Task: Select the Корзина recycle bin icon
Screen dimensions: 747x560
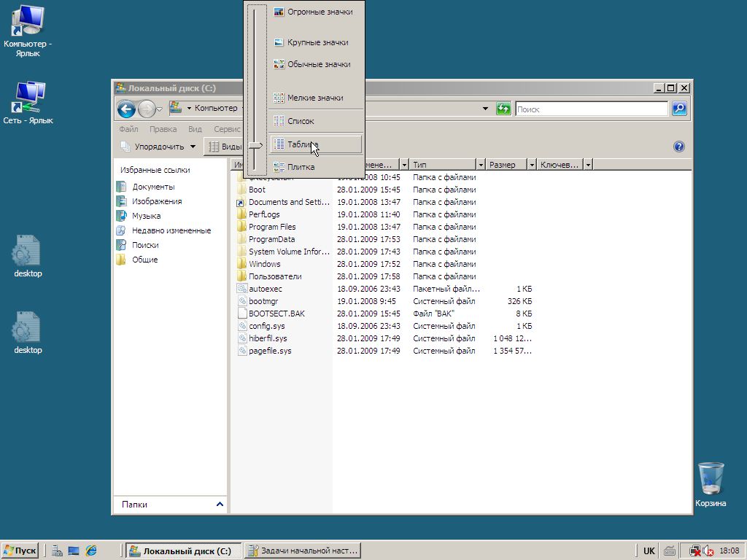Action: click(711, 485)
